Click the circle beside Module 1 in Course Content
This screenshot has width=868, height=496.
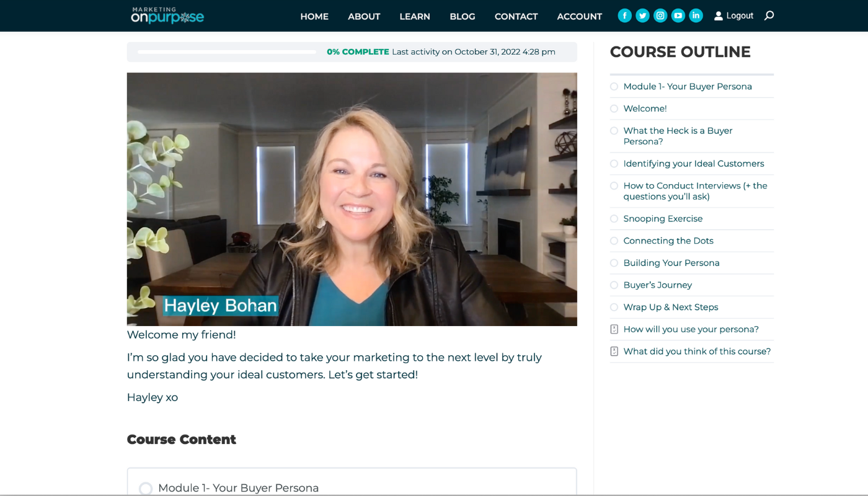[x=146, y=489]
